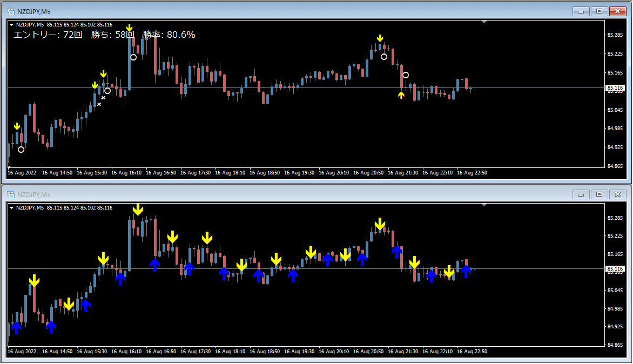The height and width of the screenshot is (364, 633).
Task: Select yellow down arrow above 16:10 spike, upper chart
Action: pyautogui.click(x=129, y=28)
